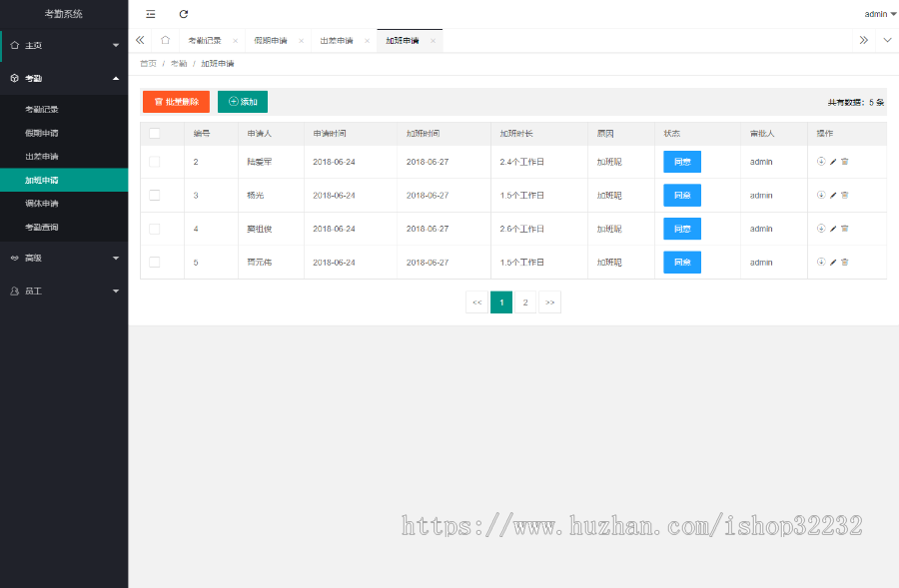Viewport: 899px width, 588px height.
Task: Click the pencil edit icon in row 2
Action: point(833,162)
